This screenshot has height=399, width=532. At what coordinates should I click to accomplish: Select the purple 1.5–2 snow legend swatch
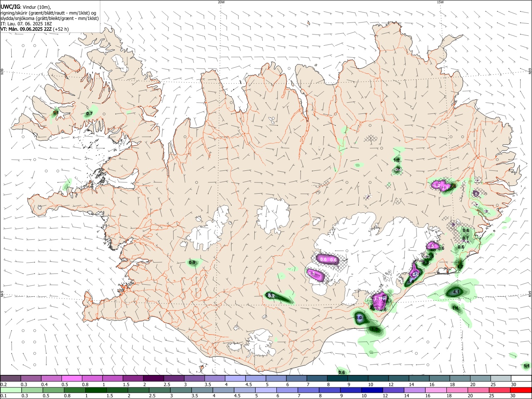point(133,379)
